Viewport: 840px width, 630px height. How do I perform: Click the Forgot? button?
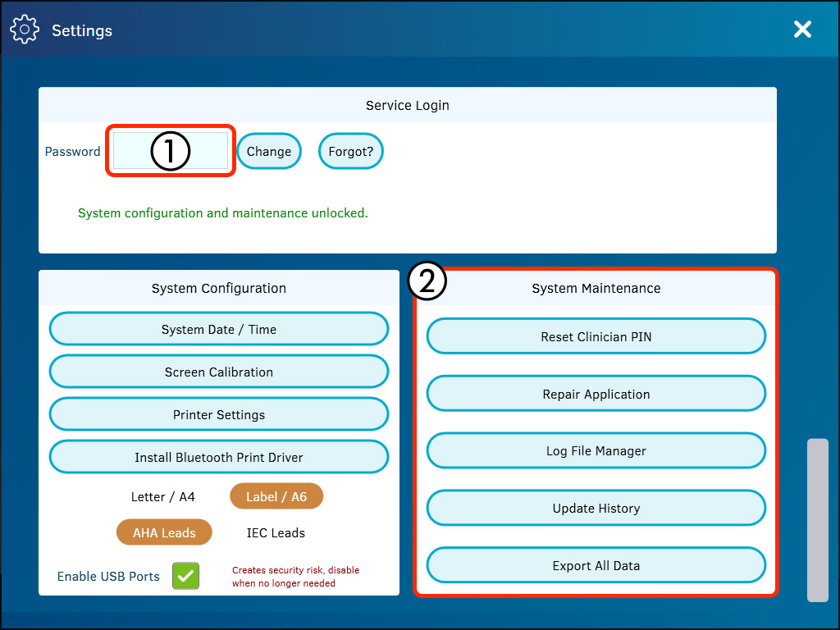pyautogui.click(x=350, y=152)
